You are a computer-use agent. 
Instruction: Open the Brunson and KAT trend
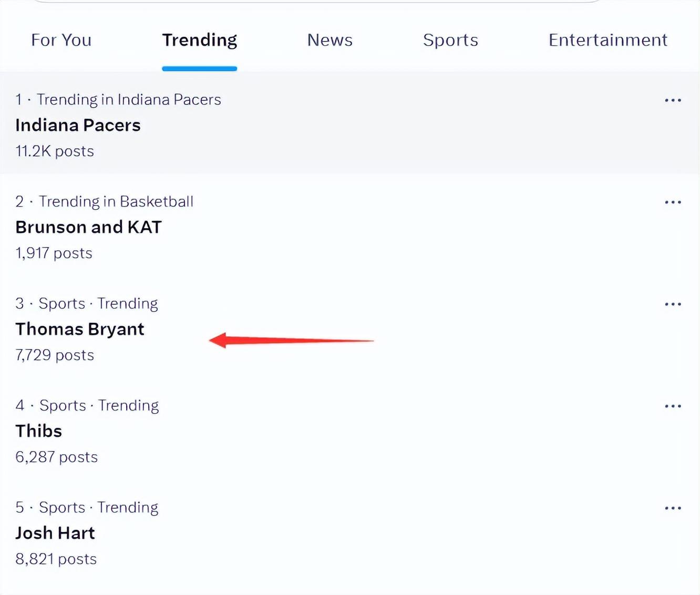[x=88, y=227]
